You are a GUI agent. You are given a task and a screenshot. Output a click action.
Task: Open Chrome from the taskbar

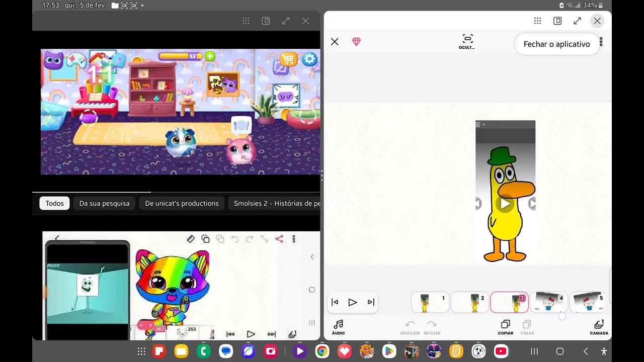322,351
